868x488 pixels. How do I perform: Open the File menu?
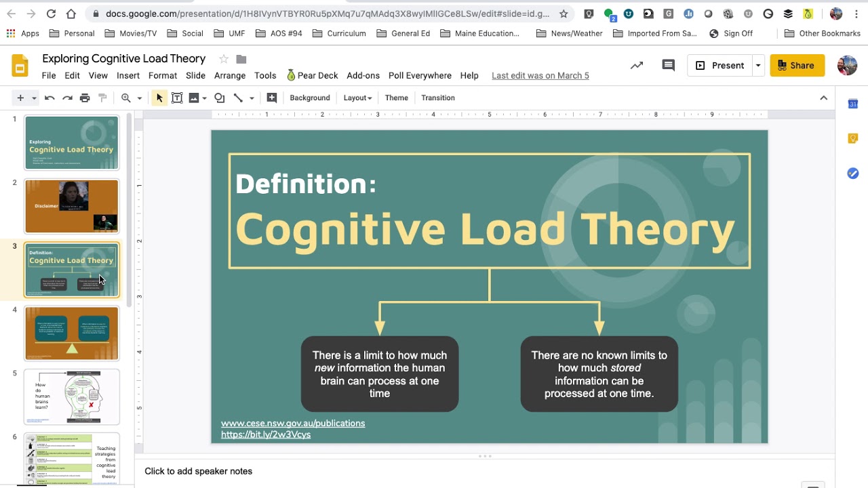[49, 75]
